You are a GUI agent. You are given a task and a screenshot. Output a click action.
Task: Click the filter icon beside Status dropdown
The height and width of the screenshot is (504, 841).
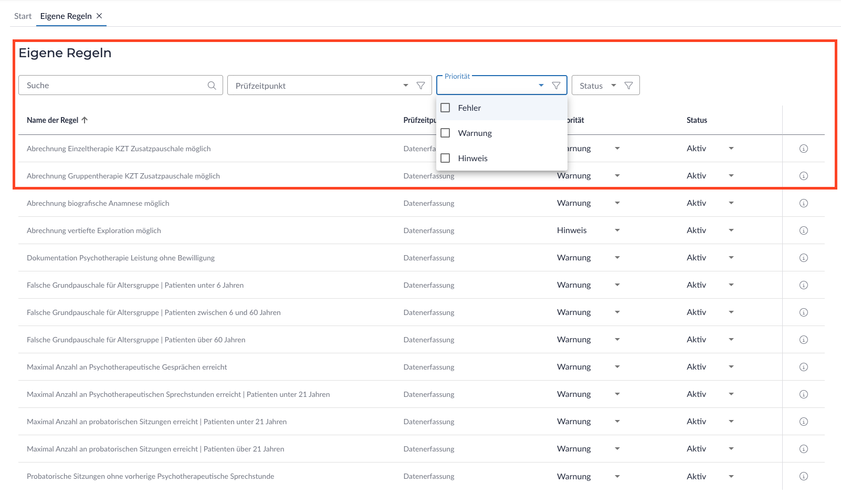pyautogui.click(x=628, y=86)
